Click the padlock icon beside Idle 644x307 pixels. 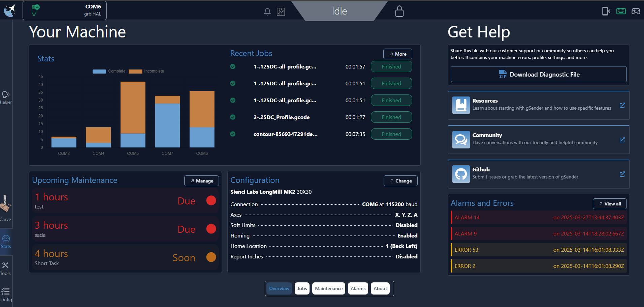[x=399, y=11]
